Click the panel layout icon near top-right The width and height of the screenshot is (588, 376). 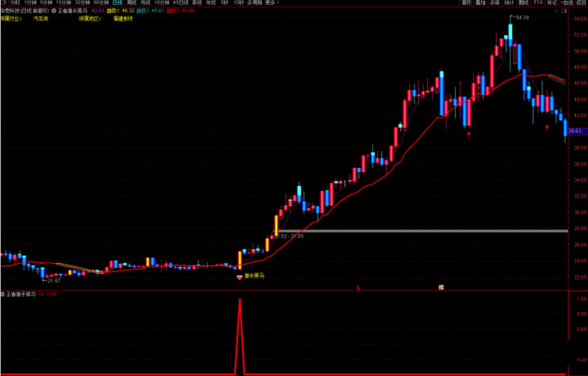pos(564,11)
